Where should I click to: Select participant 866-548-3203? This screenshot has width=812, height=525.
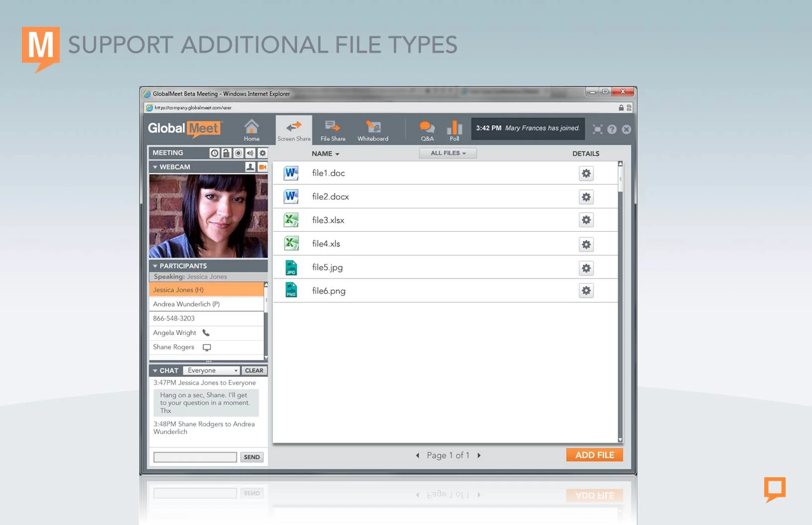pyautogui.click(x=206, y=319)
